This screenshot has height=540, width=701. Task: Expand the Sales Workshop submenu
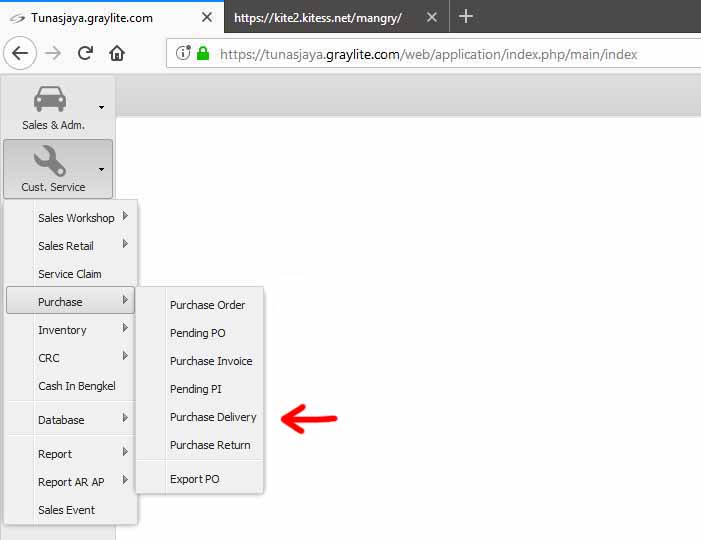pos(76,218)
